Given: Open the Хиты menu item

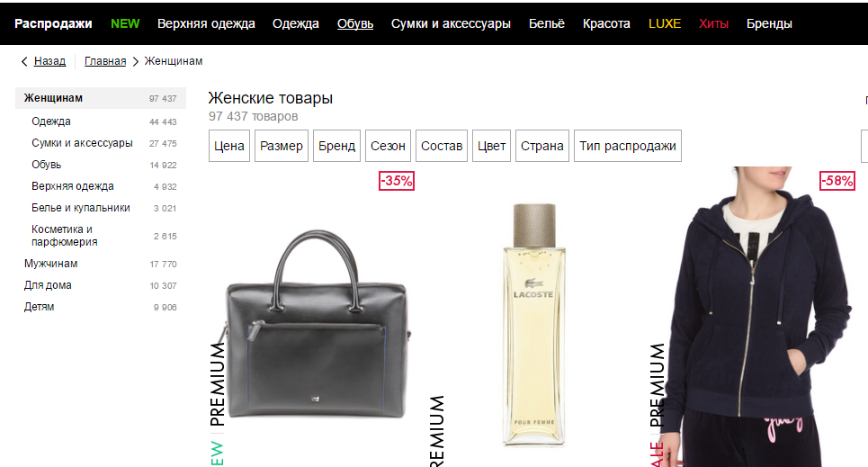Looking at the screenshot, I should (x=713, y=23).
